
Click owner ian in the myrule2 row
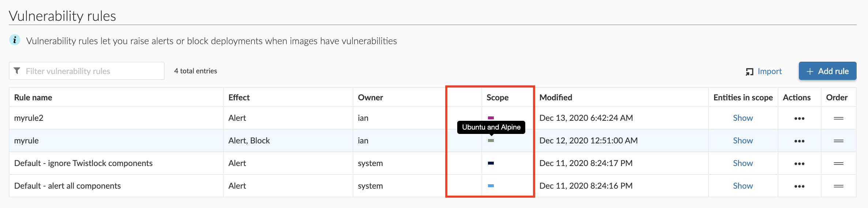[x=363, y=118]
